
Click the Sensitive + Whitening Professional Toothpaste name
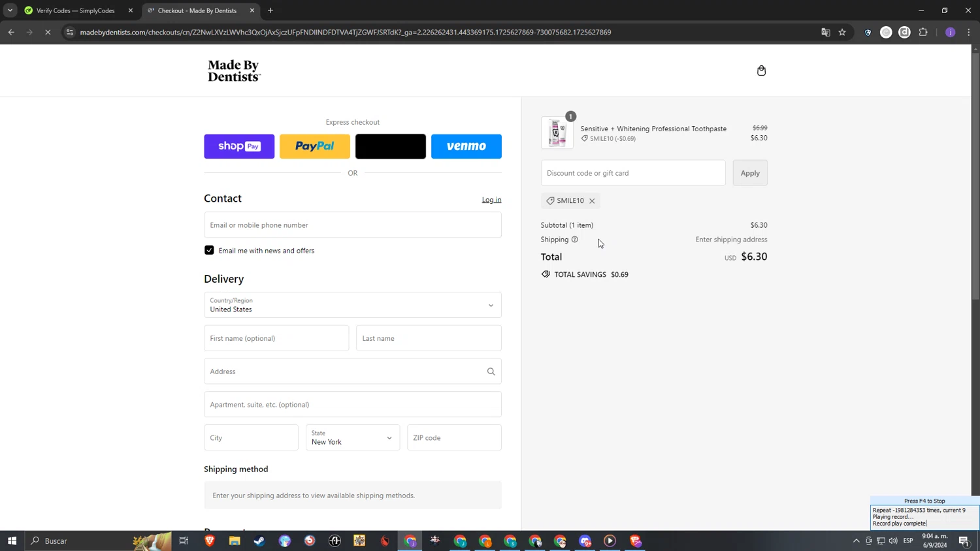coord(653,129)
